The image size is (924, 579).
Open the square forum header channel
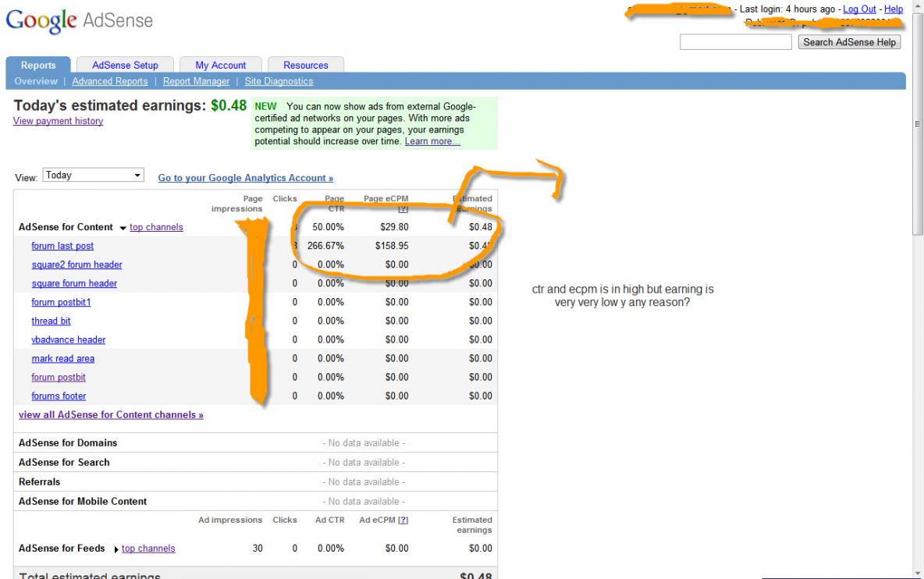pos(74,284)
